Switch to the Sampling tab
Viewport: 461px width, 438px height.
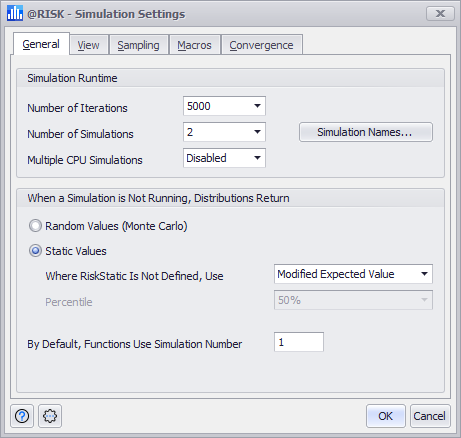(x=138, y=45)
